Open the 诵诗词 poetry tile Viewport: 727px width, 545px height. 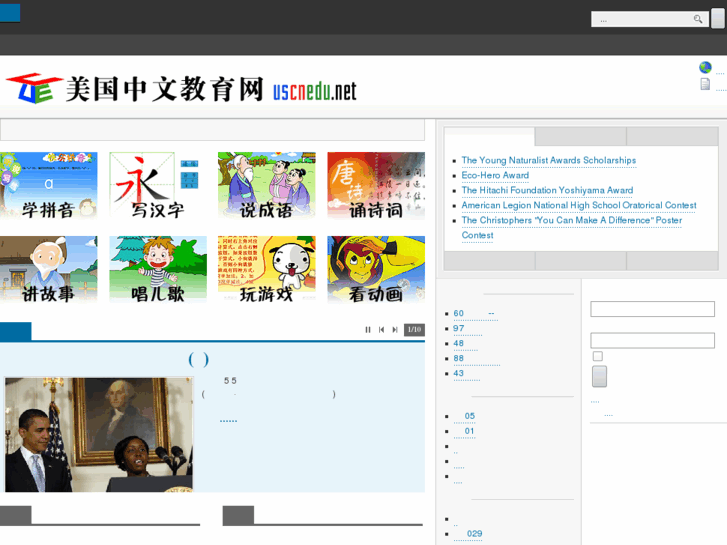376,186
